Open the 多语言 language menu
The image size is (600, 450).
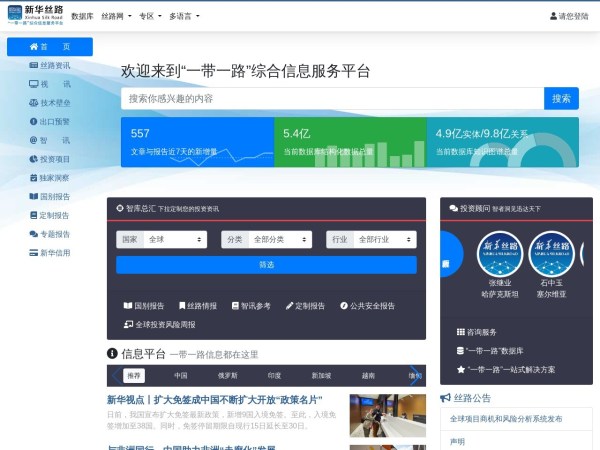click(184, 16)
